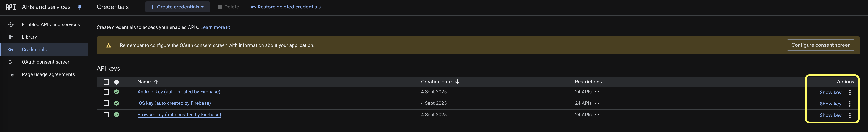Go to OAuth consent screen page
Screen dimensions: 868x132
pyautogui.click(x=46, y=62)
